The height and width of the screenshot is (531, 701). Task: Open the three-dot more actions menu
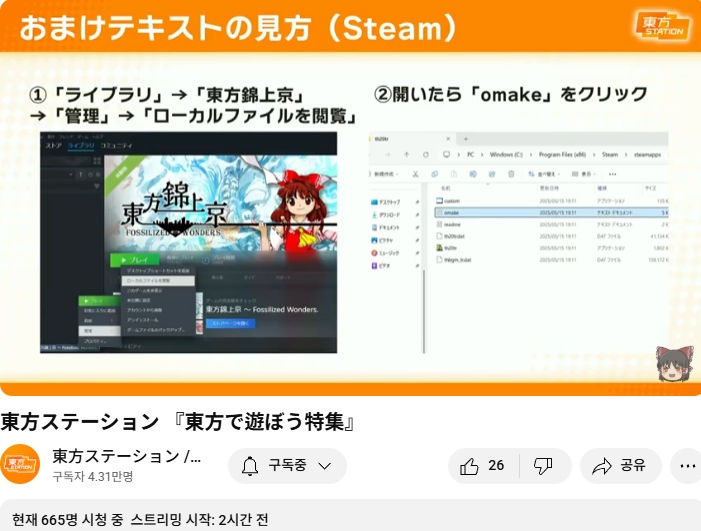click(687, 466)
